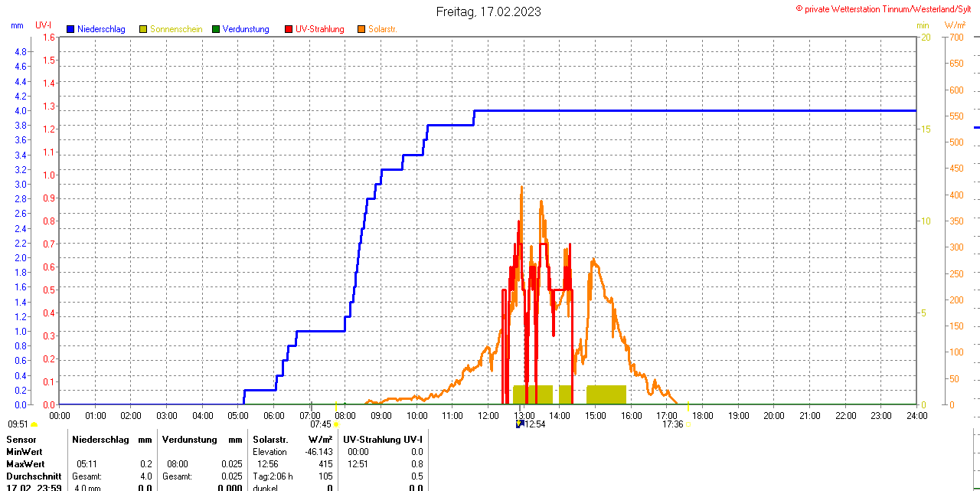Click the yellow half-sun icon beside 09:51
980x491 pixels.
[x=34, y=424]
